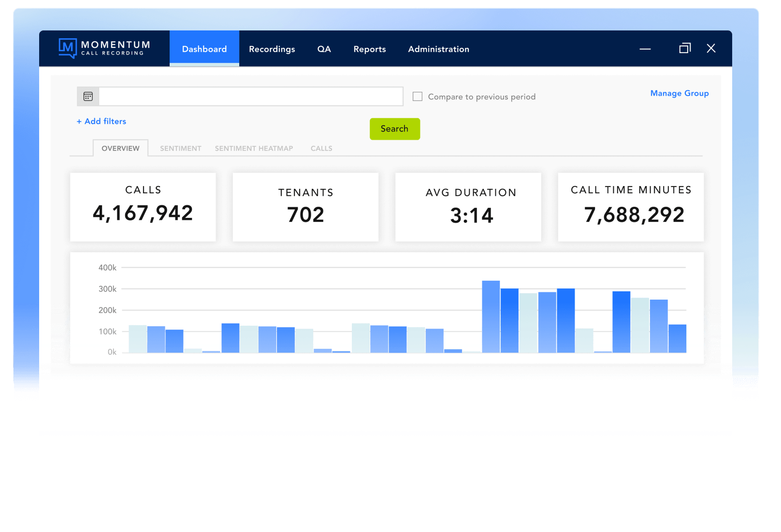
Task: Open the Sentiment Heatmap tab
Action: (254, 148)
